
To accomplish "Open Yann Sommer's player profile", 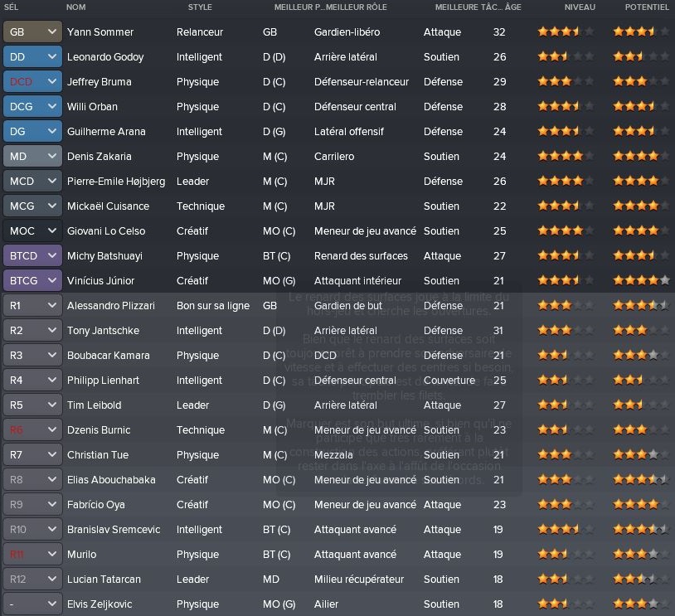I will pyautogui.click(x=100, y=32).
